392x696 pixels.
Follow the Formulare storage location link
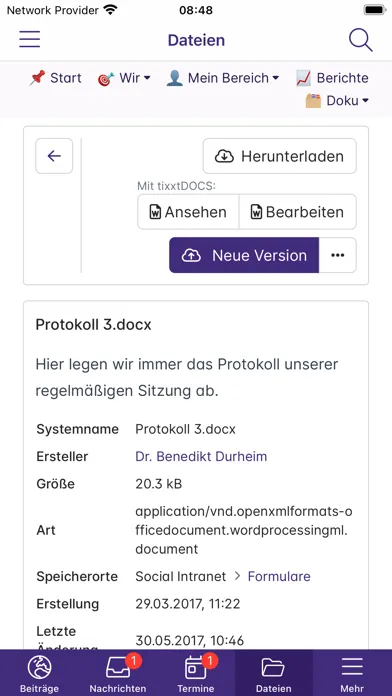click(x=279, y=576)
